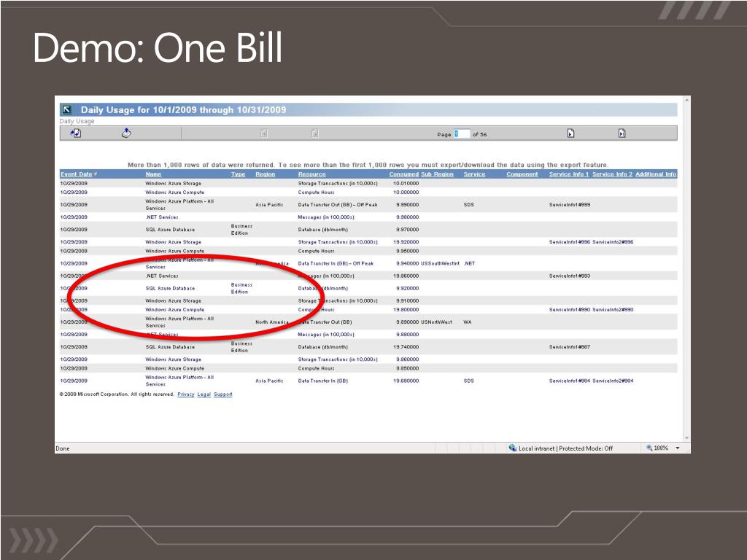
Task: Click Data Transfer In (GB) – Off Peak cell
Action: pos(336,263)
